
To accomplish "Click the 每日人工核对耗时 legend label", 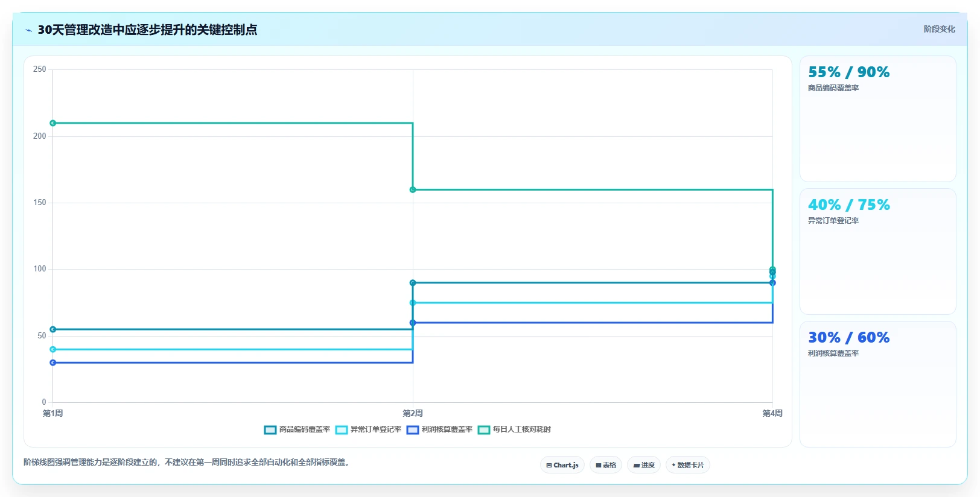I will tap(522, 429).
